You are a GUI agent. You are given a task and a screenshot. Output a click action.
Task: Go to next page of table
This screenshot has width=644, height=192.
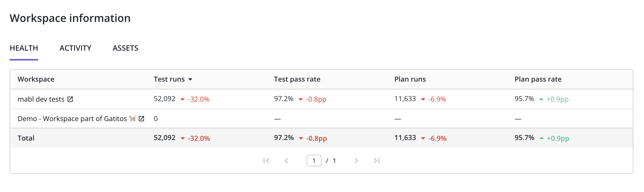tap(356, 161)
